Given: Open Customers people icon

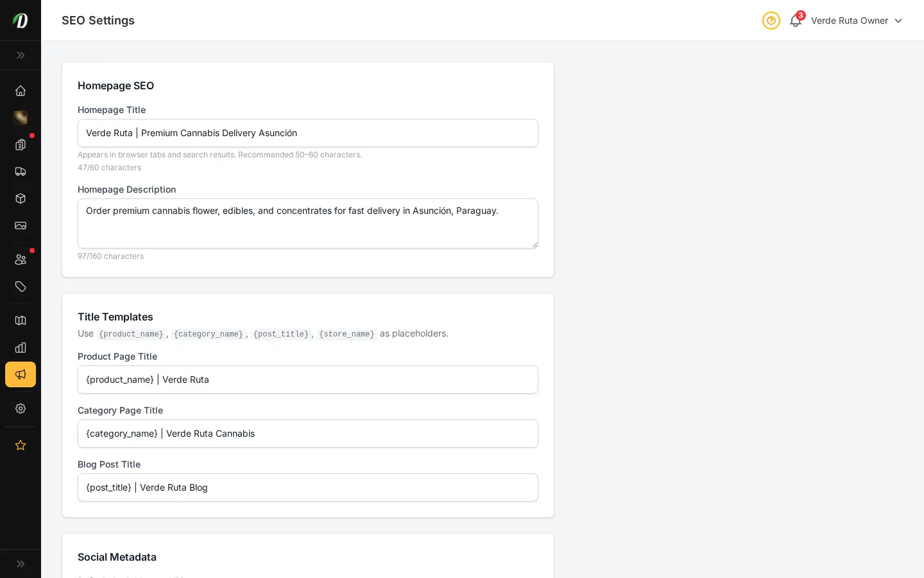Looking at the screenshot, I should (x=21, y=259).
